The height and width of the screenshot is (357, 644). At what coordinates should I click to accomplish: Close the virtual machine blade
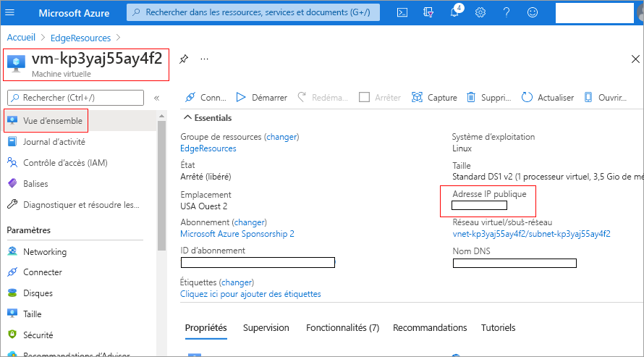click(x=635, y=59)
